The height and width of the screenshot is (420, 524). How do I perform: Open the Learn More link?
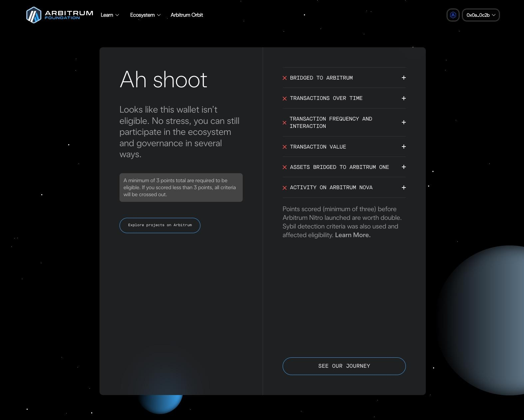click(x=353, y=235)
